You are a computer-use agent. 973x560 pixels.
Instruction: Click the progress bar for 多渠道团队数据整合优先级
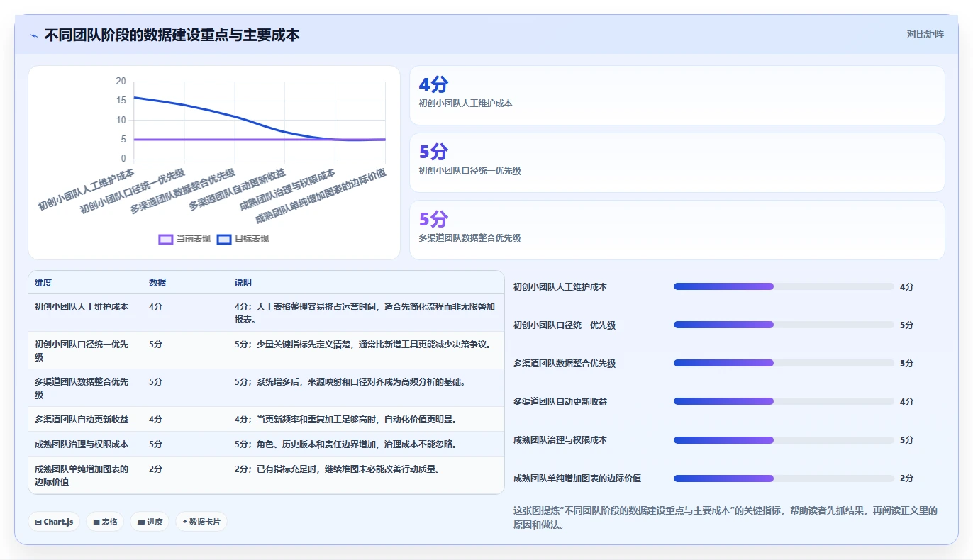(x=784, y=363)
